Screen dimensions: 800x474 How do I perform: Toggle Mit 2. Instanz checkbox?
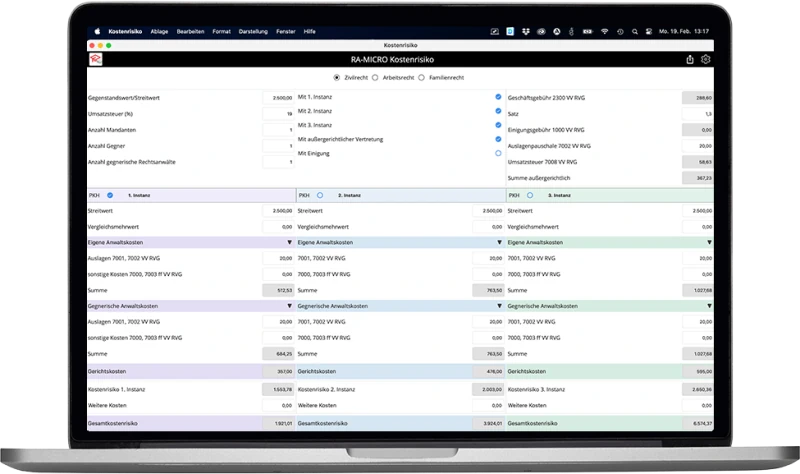point(498,111)
